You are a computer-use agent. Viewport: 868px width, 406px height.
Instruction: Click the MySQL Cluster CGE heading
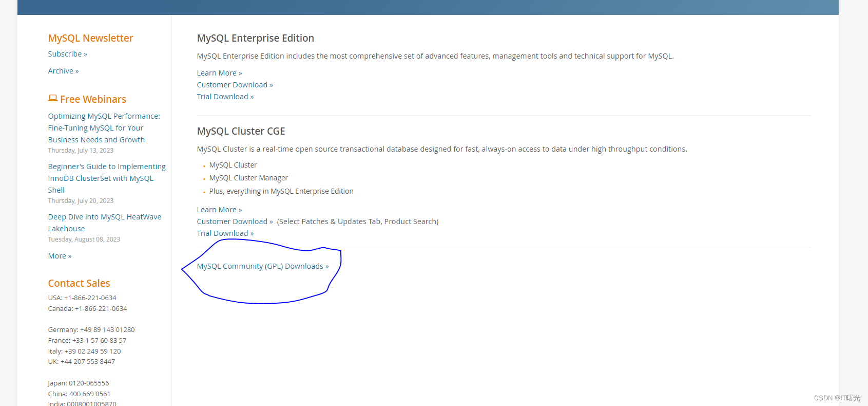click(241, 131)
